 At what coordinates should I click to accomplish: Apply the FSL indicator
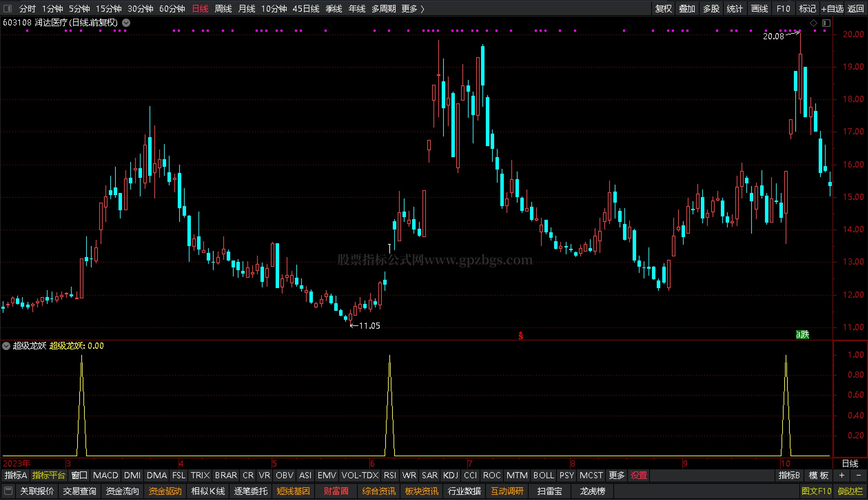(179, 476)
